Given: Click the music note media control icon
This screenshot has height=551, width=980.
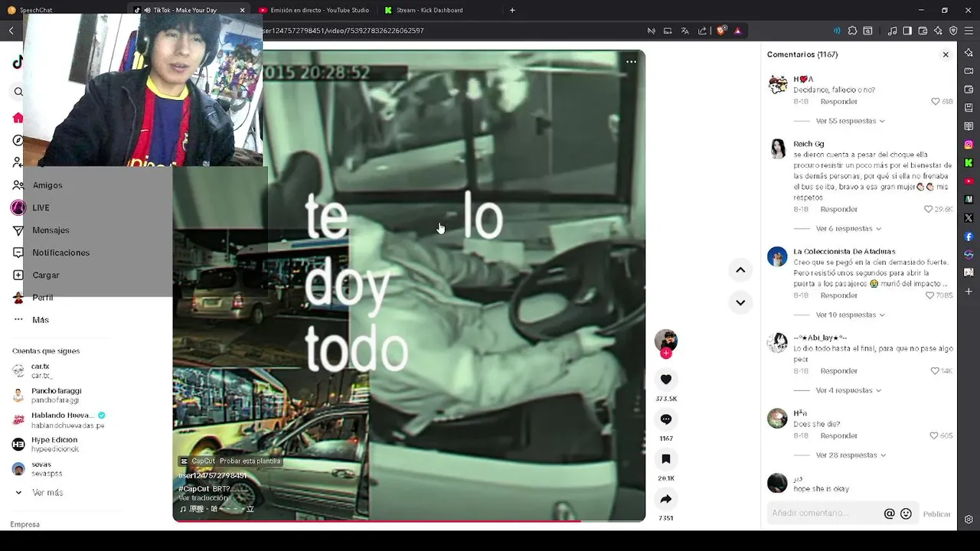Looking at the screenshot, I should coord(892,31).
